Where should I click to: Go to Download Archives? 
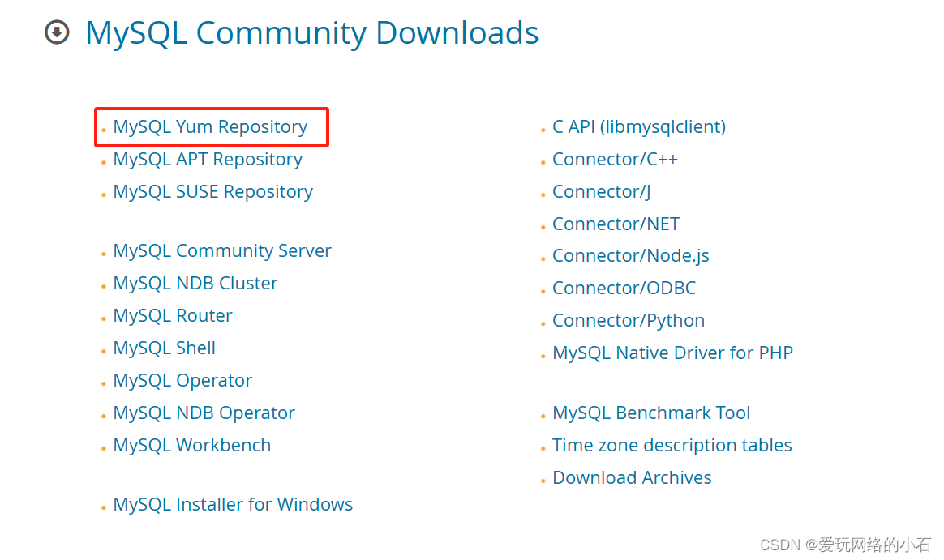(632, 478)
